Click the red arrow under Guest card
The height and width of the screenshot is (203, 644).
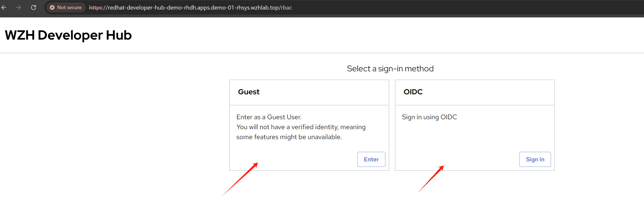pos(240,179)
